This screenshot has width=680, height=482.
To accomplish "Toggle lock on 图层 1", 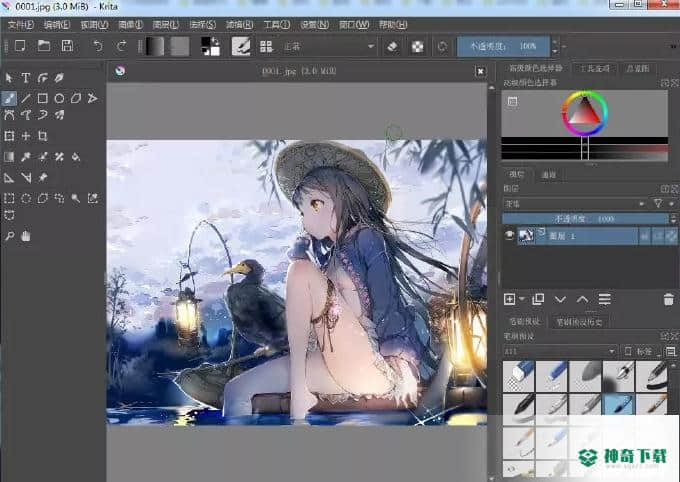I will [645, 236].
